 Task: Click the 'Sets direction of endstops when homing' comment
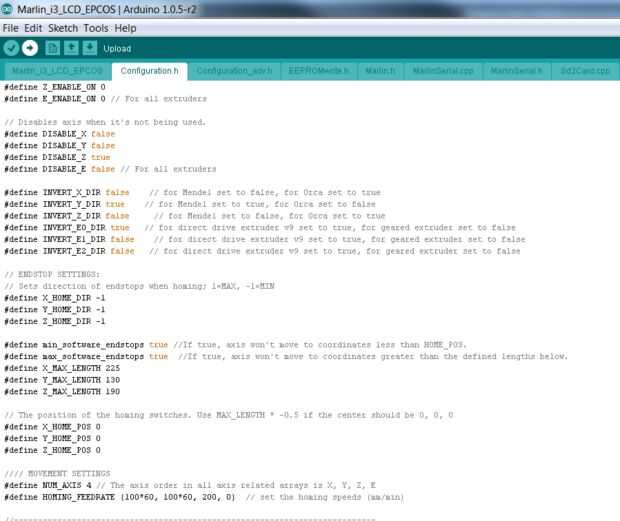click(x=139, y=286)
